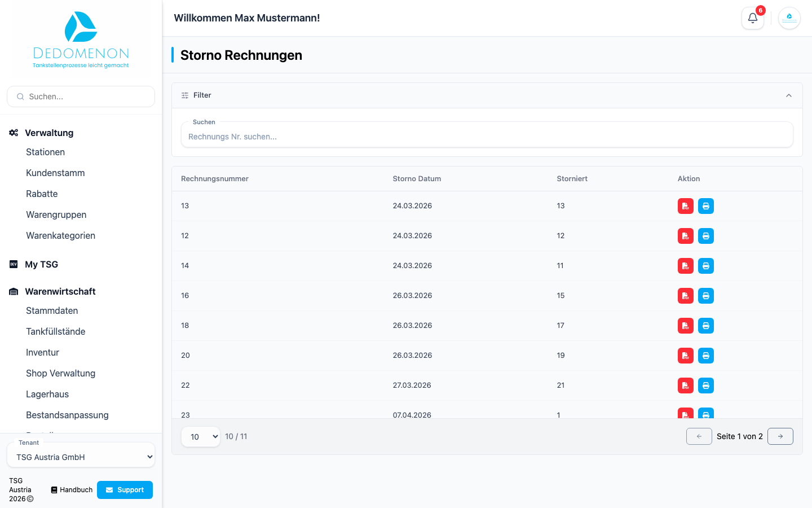812x508 pixels.
Task: Open PDF for invoice 12
Action: 686,236
